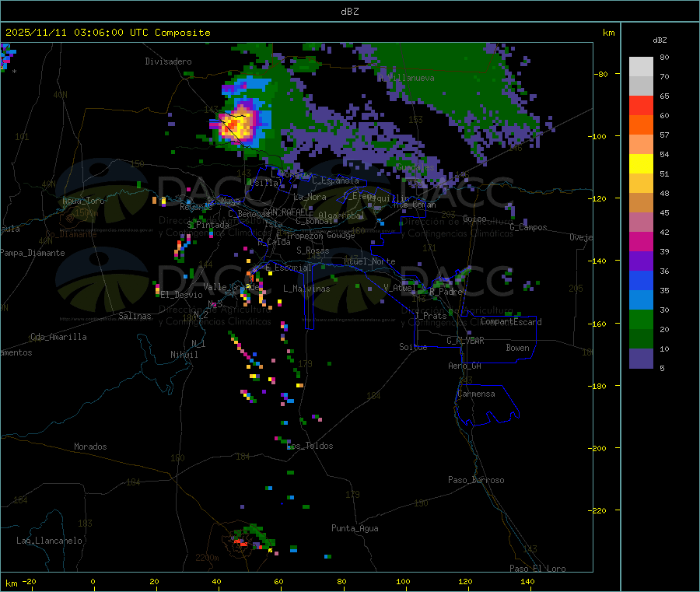The height and width of the screenshot is (592, 700).
Task: Select the 'A_Villanueva' map label
Action: pos(406,78)
